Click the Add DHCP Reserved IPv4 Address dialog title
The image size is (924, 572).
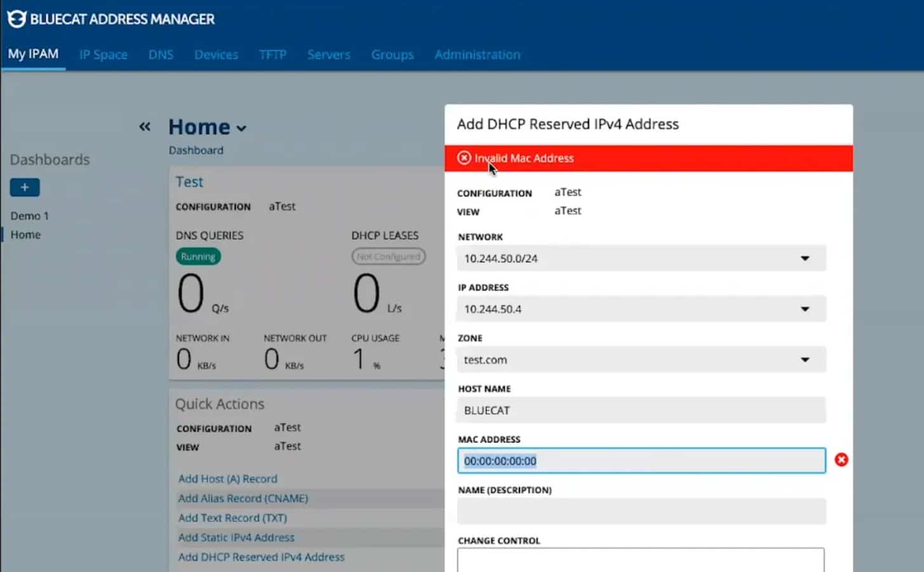click(x=568, y=124)
